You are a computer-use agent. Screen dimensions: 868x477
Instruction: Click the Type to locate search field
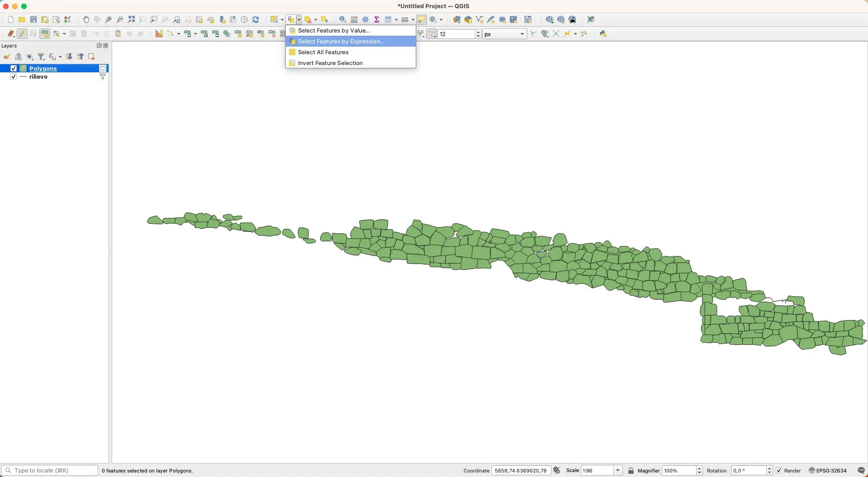[50, 471]
